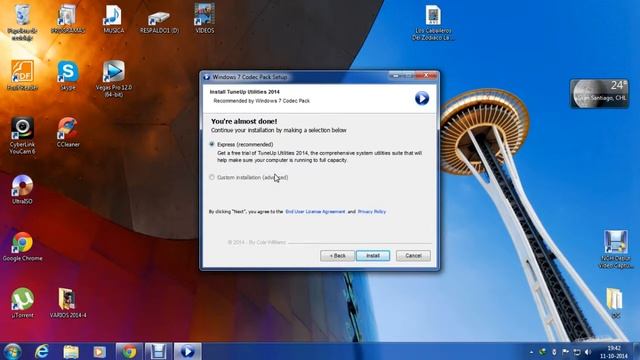Open Windows Explorer from the taskbar
640x360 pixels.
click(71, 351)
